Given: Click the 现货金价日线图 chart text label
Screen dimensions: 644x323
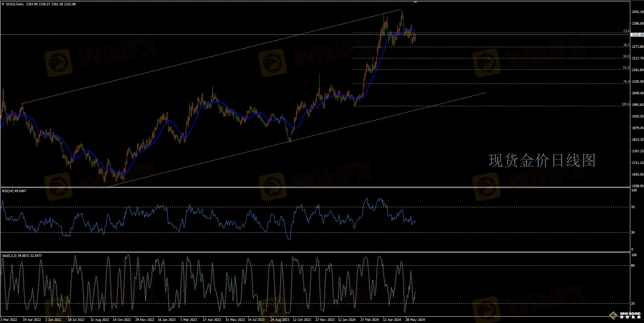Looking at the screenshot, I should [x=542, y=161].
